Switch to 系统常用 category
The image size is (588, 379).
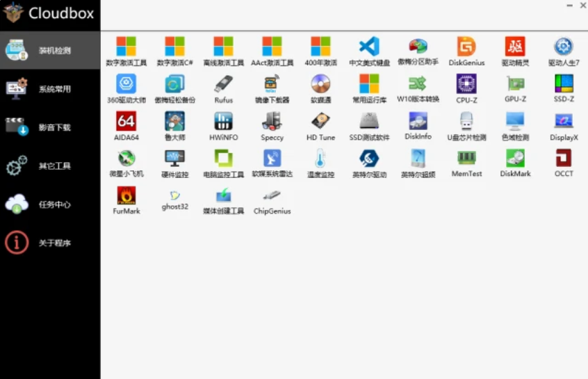(50, 89)
